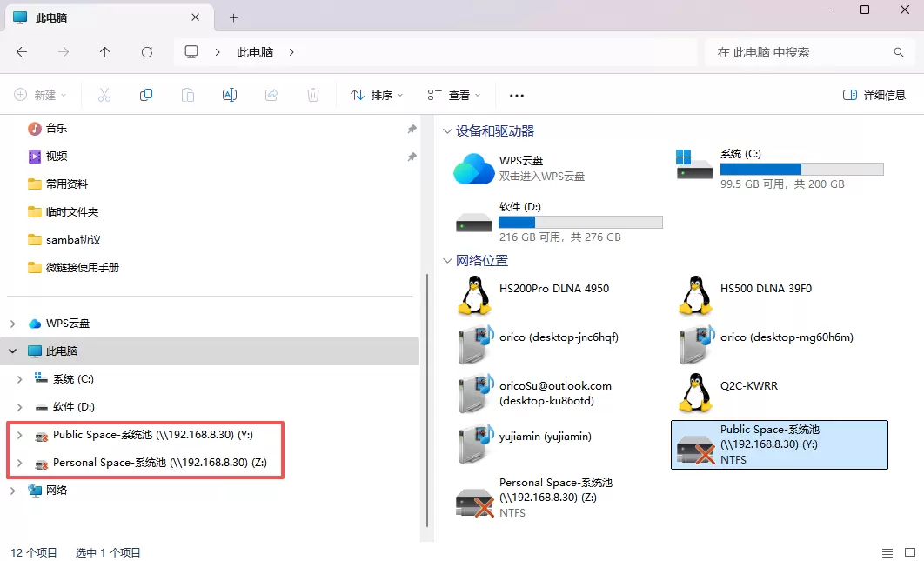Open the WPS云盘 cloud drive icon
This screenshot has width=924, height=561.
(x=473, y=169)
